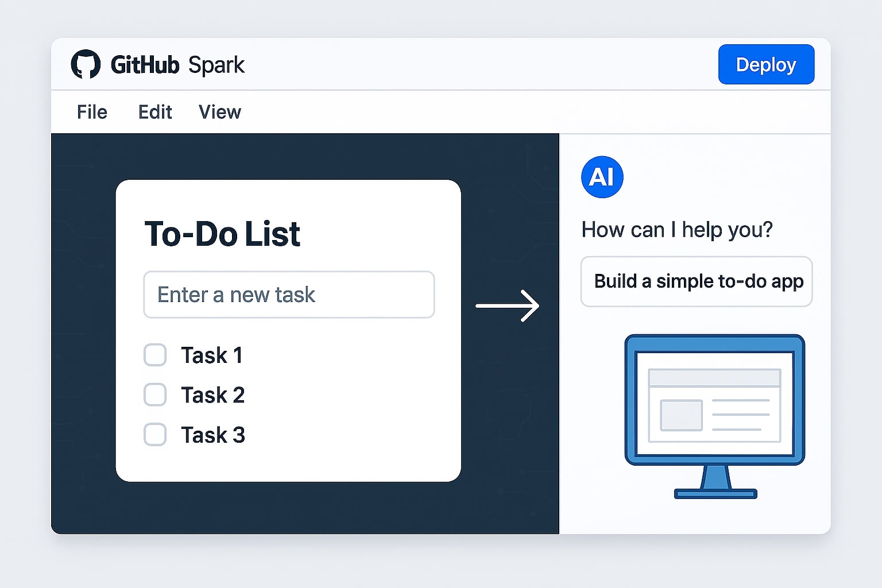Click the How can I help you prompt
Viewport: 882px width, 588px height.
tap(678, 229)
